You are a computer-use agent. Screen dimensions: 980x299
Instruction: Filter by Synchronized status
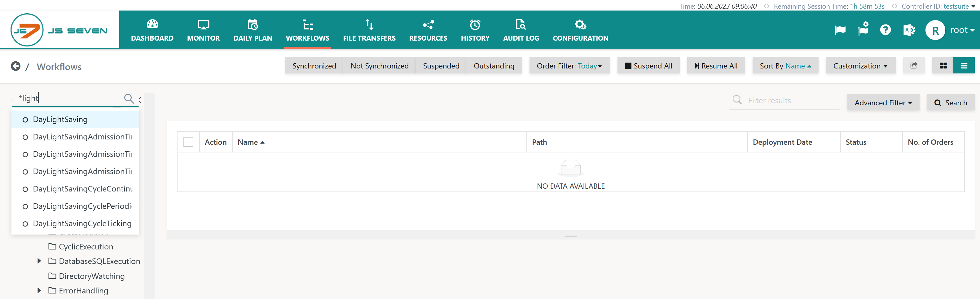(x=314, y=66)
